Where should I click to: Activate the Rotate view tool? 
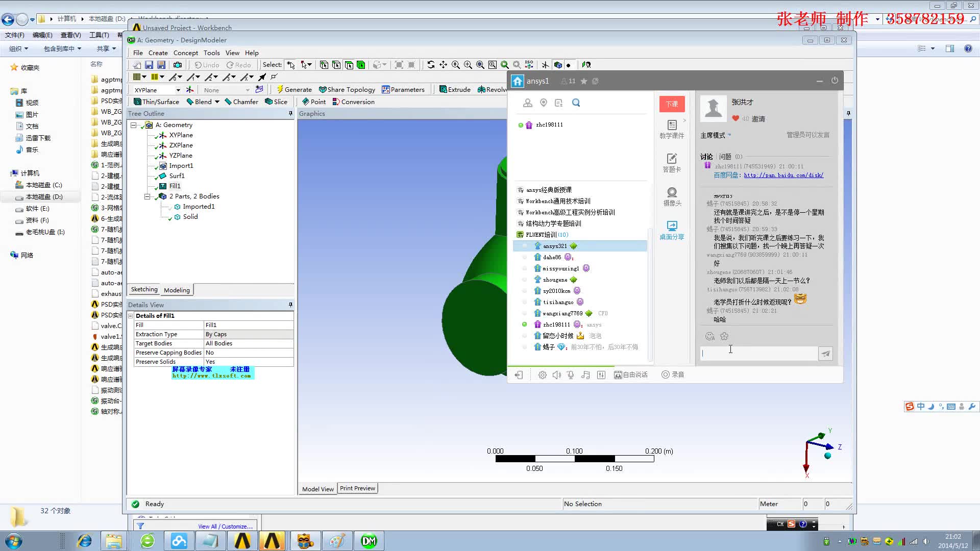point(431,65)
